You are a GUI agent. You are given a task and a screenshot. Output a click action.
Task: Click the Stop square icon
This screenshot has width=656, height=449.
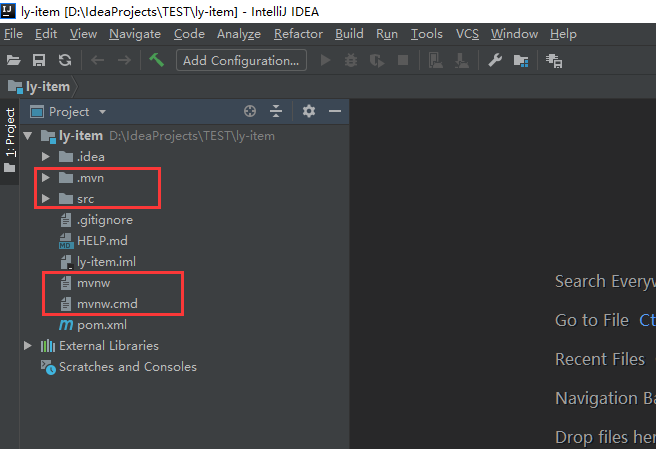pos(403,61)
